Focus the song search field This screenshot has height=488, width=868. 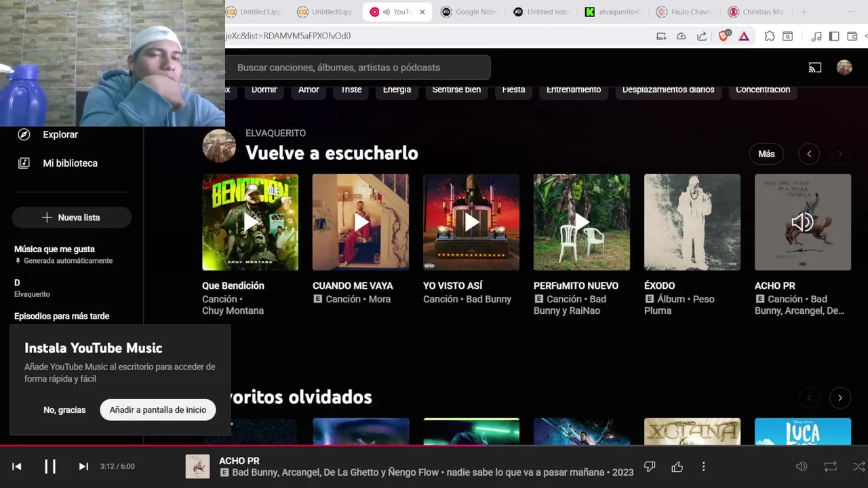[358, 67]
